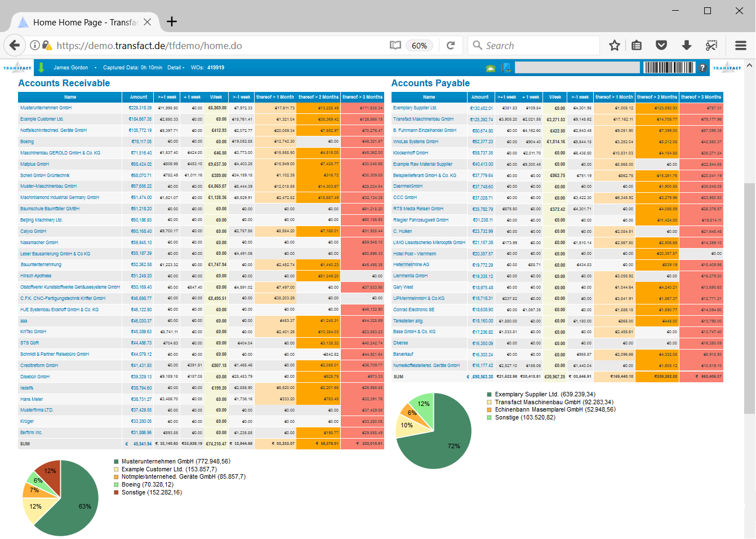Click payable 'thereof > 3 Months' header
This screenshot has width=756, height=539.
pyautogui.click(x=701, y=97)
